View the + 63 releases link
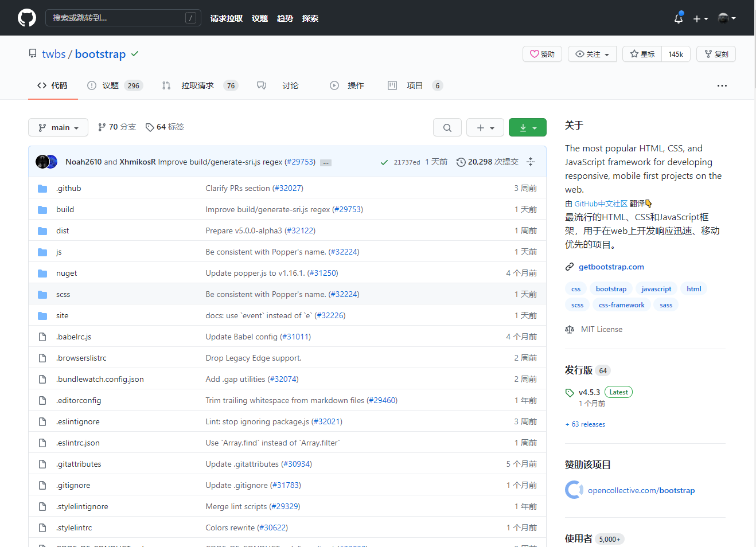756x547 pixels. [x=585, y=424]
